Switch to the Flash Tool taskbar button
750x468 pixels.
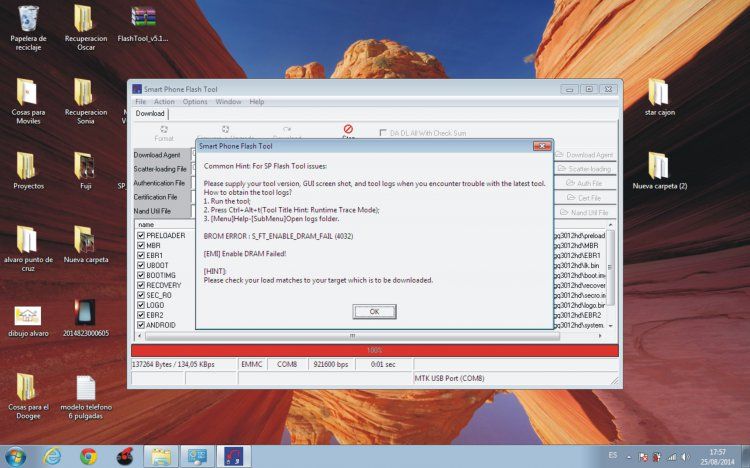click(233, 457)
